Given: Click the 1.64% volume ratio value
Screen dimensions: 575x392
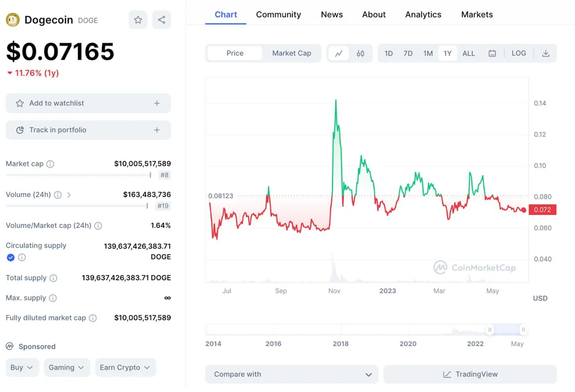Looking at the screenshot, I should click(x=161, y=226).
